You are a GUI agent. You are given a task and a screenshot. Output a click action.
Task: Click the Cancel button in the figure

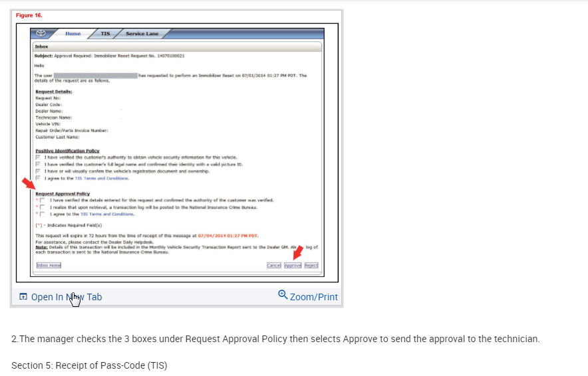[274, 265]
